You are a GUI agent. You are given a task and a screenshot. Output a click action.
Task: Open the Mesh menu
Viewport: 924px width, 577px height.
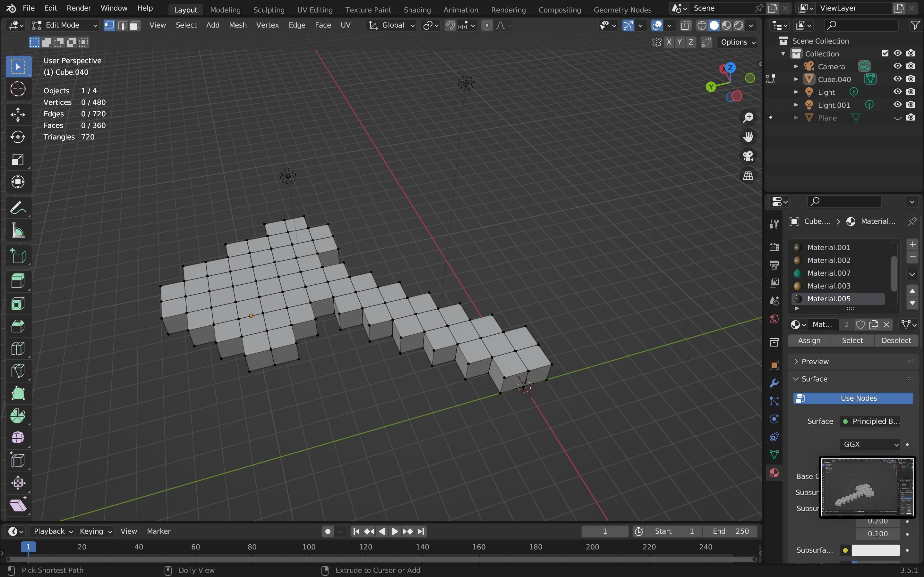coord(237,25)
